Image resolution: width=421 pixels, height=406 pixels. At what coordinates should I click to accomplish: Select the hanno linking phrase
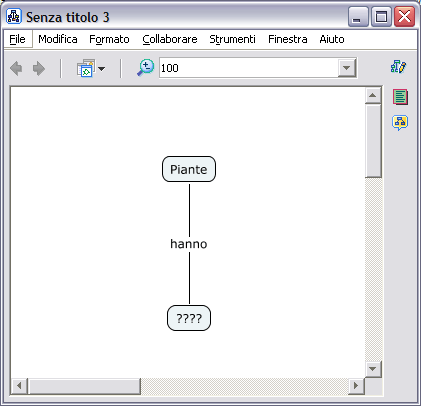click(x=189, y=244)
